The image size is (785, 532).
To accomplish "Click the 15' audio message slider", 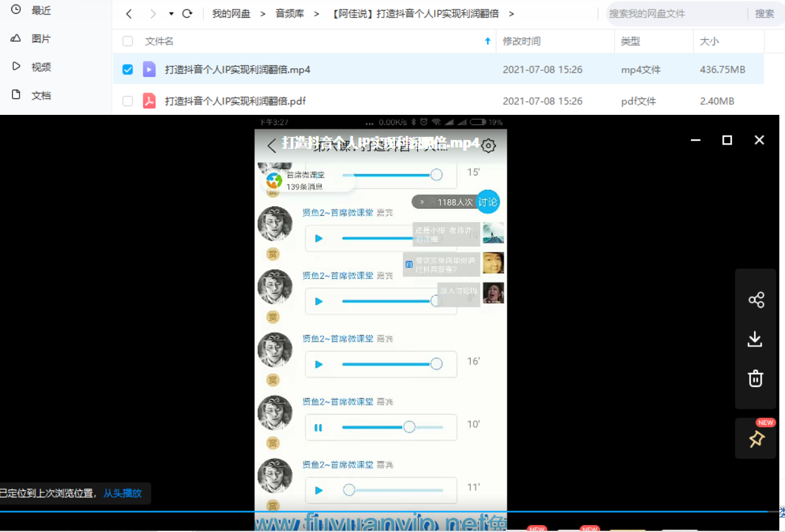I will click(392, 175).
